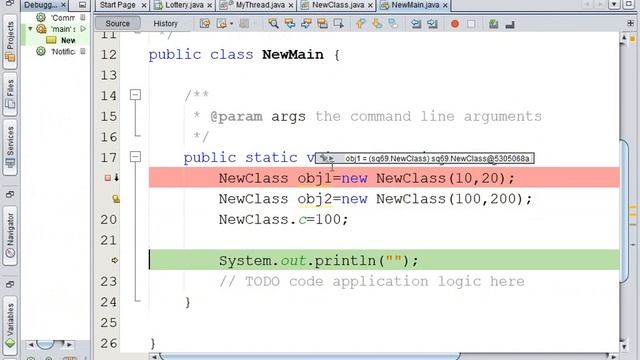This screenshot has height=360, width=640.
Task: Toggle Highlight Search icon
Action: coord(322,24)
